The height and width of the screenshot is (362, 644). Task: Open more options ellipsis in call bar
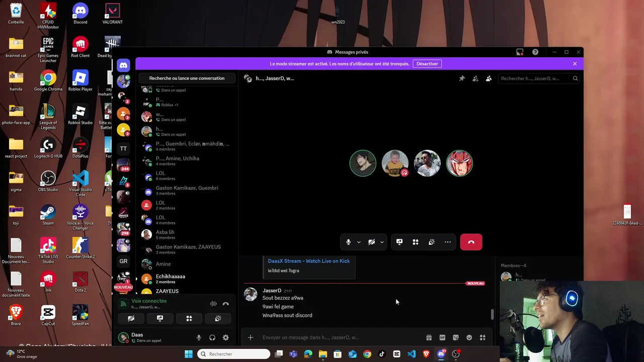(448, 242)
